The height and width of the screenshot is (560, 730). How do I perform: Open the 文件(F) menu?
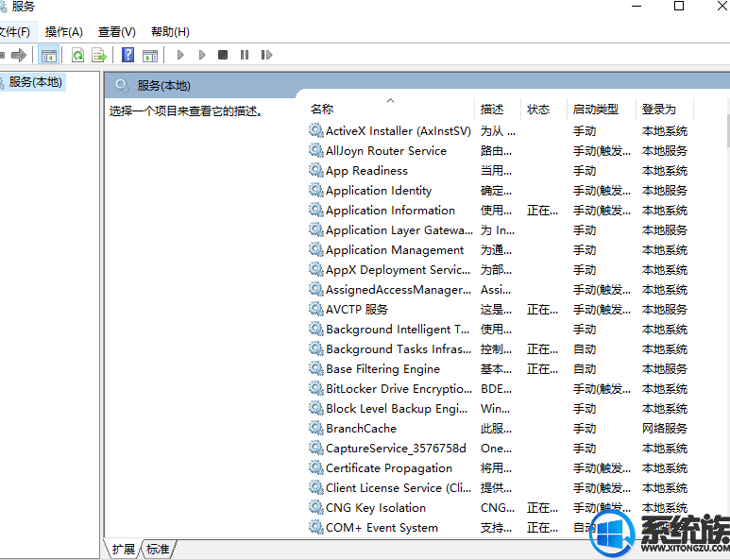click(15, 32)
